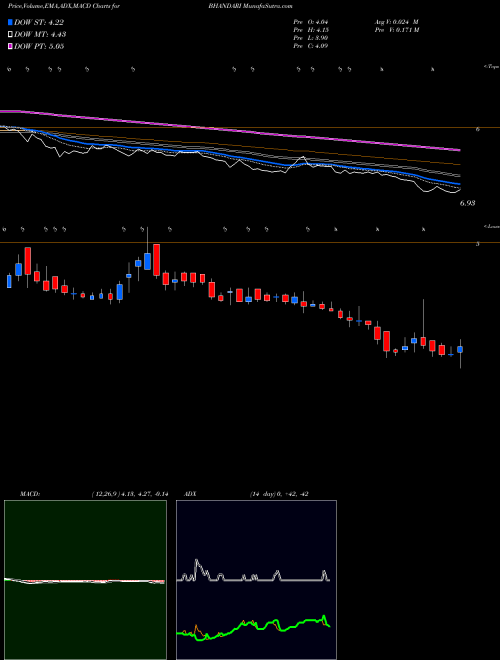Click the ADX panel label

(x=191, y=494)
